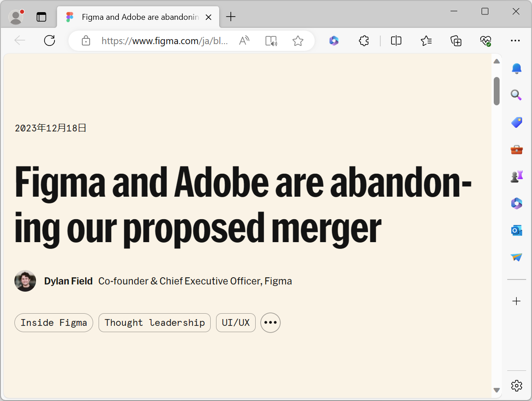Screen dimensions: 532x401
Task: Open Microsoft 365 sidebar app
Action: pyautogui.click(x=516, y=203)
